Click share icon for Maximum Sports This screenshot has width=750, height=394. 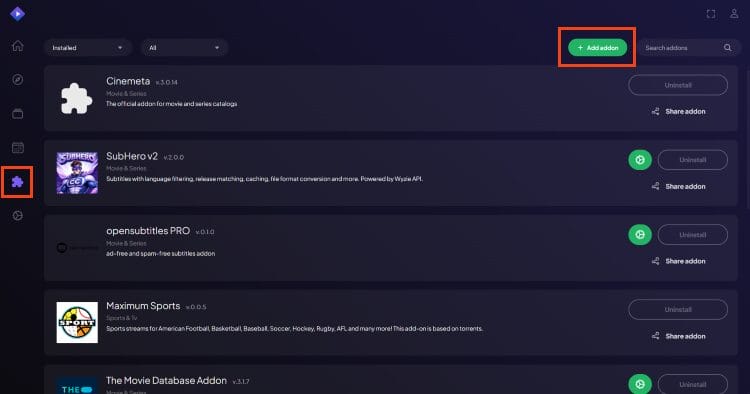pyautogui.click(x=656, y=336)
